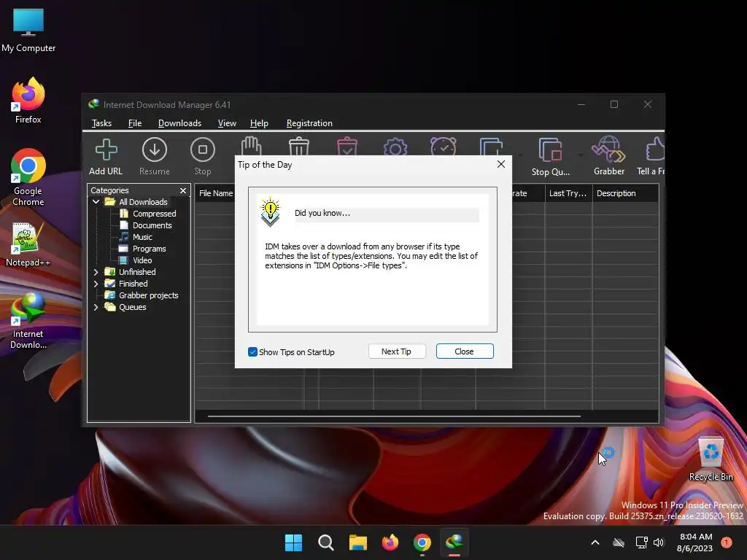Click the File Name column header
Image resolution: width=747 pixels, height=560 pixels.
[x=215, y=193]
